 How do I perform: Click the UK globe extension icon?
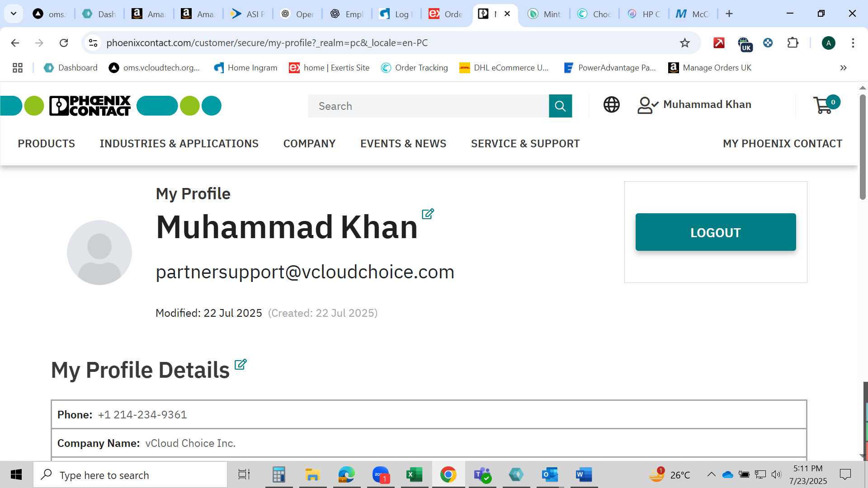(x=745, y=44)
